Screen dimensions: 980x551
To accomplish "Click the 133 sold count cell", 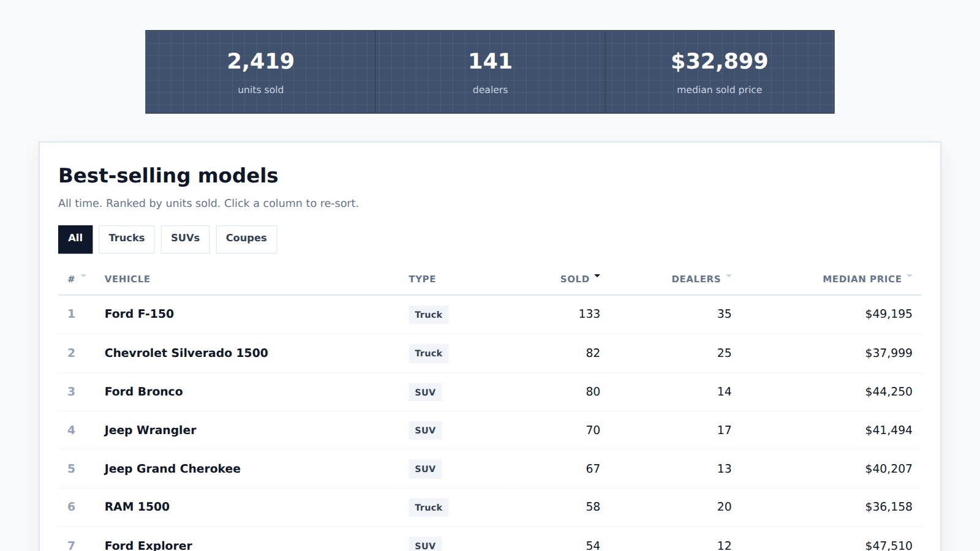I will click(x=589, y=314).
